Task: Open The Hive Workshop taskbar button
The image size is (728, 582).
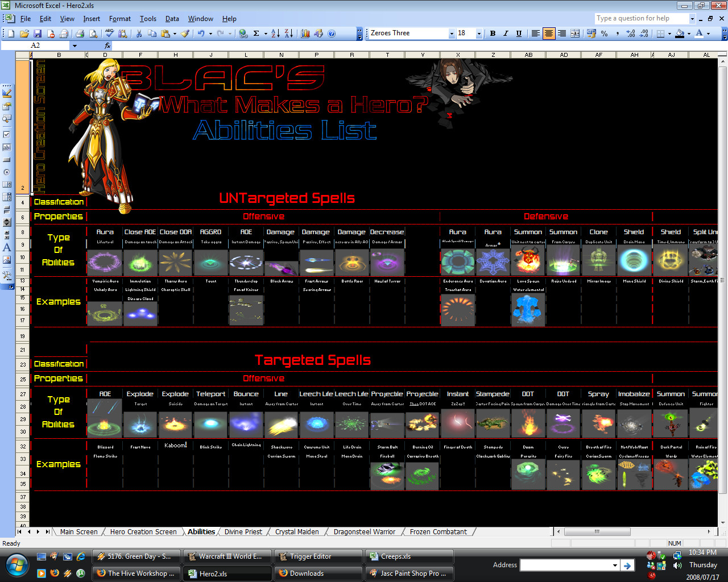Action: click(136, 573)
